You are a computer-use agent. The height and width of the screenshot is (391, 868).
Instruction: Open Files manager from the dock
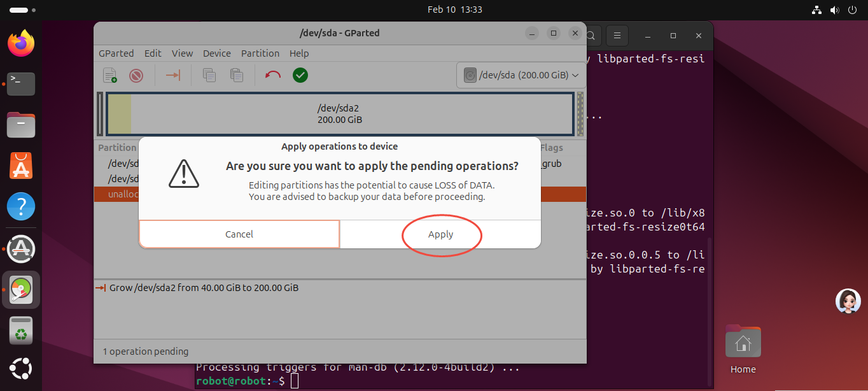point(21,125)
